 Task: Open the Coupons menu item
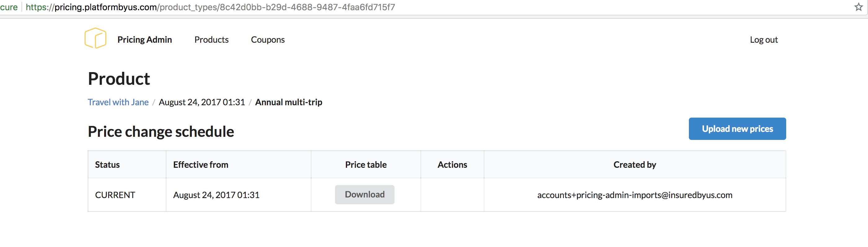[267, 40]
